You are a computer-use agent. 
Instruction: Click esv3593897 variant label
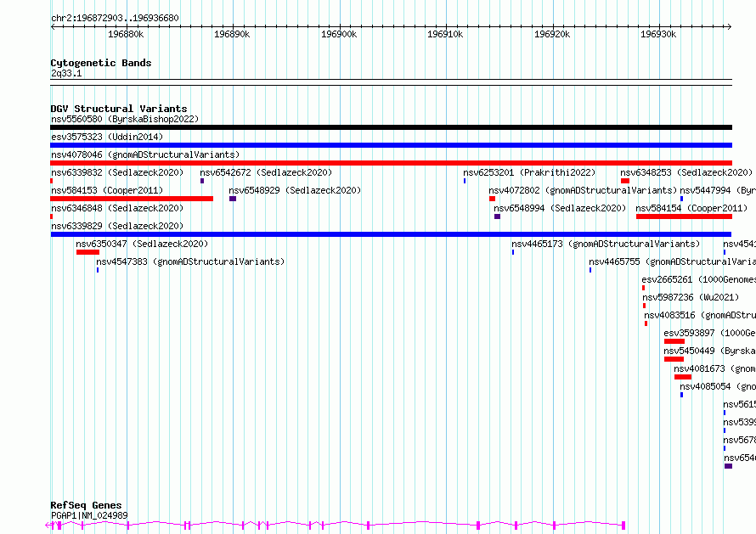click(x=710, y=333)
